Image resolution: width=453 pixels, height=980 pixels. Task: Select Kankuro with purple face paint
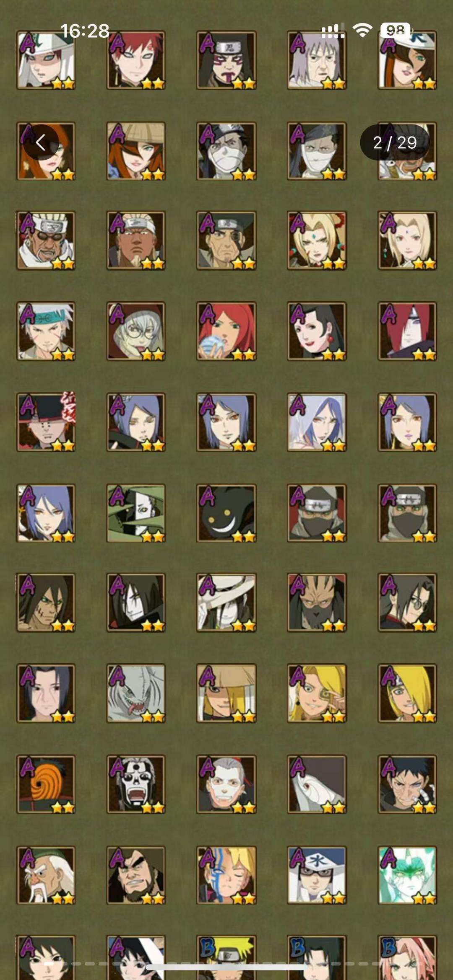226,60
